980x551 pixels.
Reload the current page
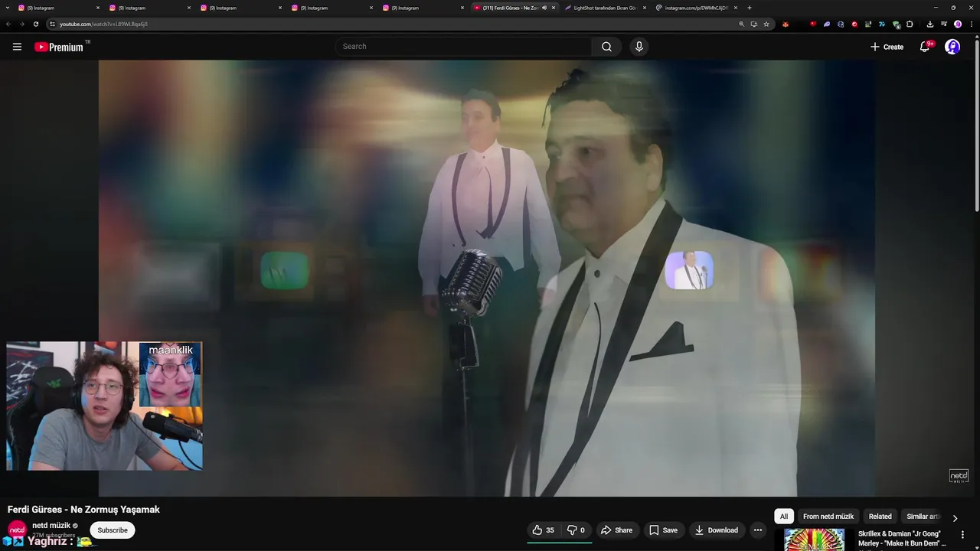tap(35, 24)
